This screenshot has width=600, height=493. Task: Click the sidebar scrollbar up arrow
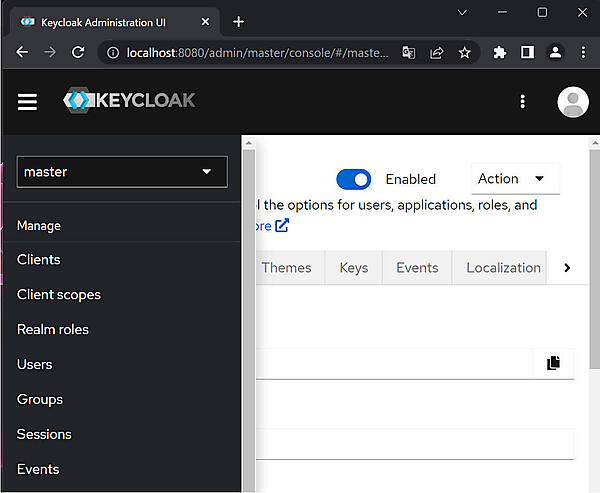249,143
